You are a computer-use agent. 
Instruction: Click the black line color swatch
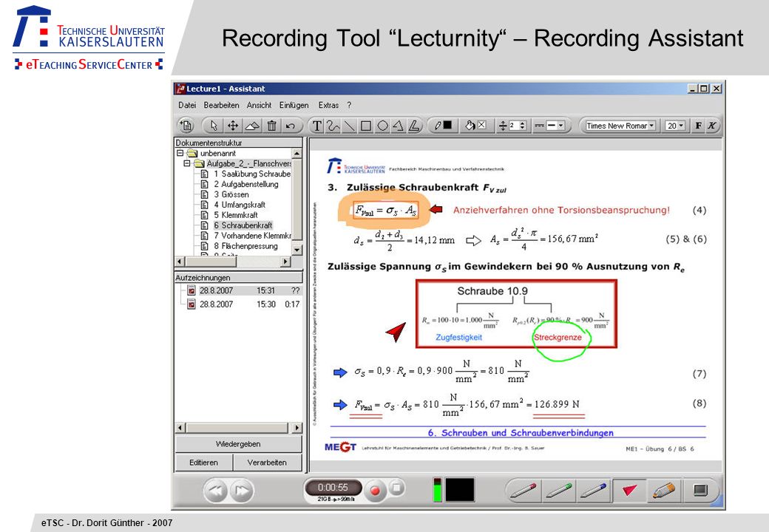coord(447,126)
